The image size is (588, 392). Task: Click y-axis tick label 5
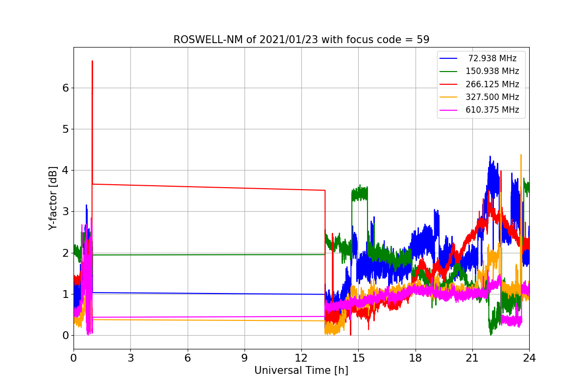point(65,129)
